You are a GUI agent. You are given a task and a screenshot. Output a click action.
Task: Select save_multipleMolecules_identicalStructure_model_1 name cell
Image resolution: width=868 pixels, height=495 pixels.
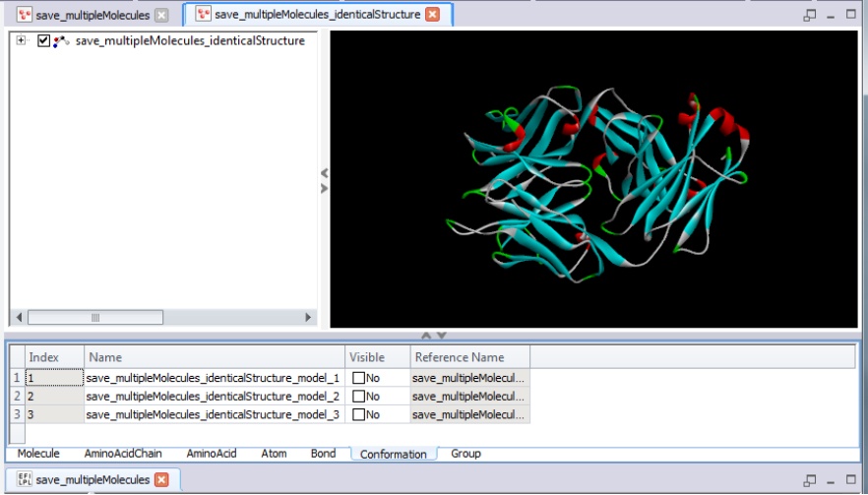click(215, 378)
